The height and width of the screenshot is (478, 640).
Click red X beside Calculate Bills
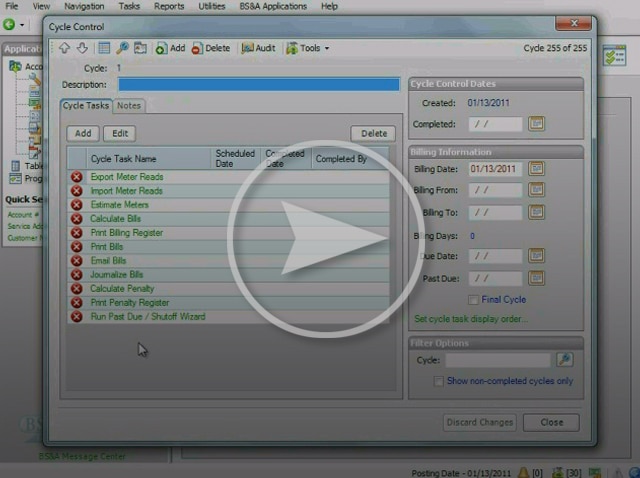76,219
